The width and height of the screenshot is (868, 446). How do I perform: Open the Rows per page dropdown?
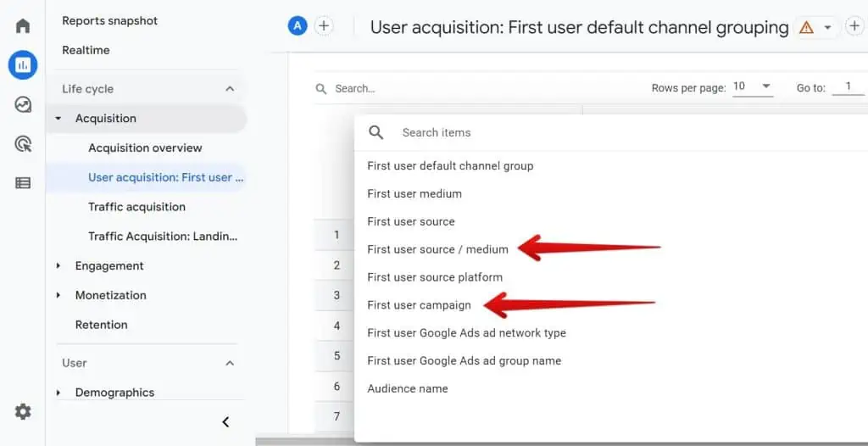click(x=753, y=87)
